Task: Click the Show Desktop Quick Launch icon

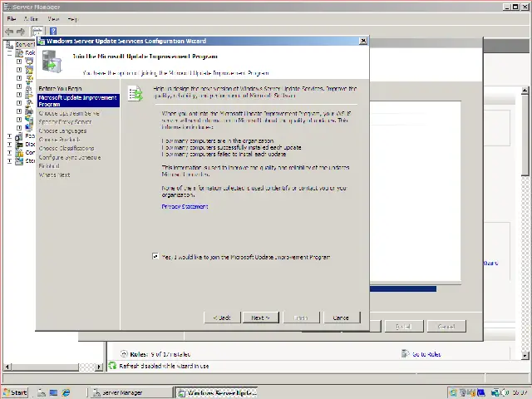Action: point(53,392)
